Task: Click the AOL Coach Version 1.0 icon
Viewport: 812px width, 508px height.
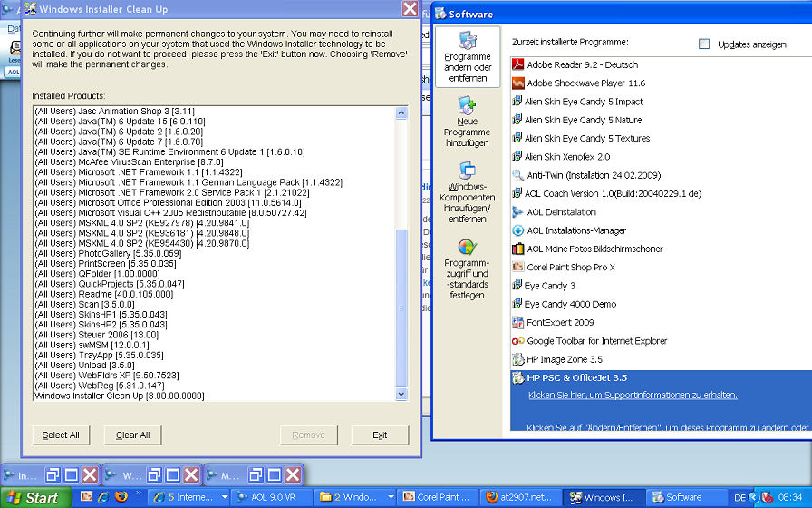Action: pos(517,193)
